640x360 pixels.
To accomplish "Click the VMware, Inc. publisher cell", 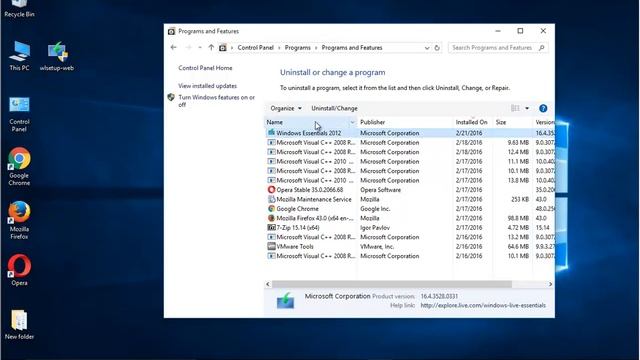I will click(377, 246).
